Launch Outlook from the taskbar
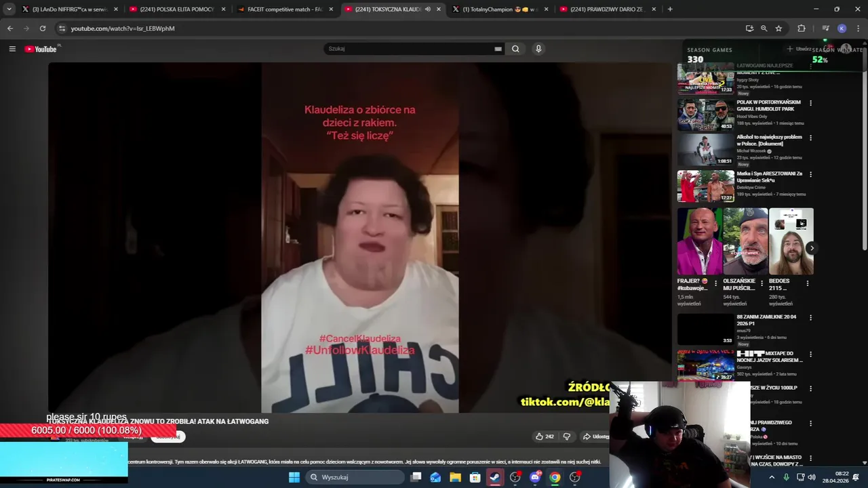This screenshot has height=488, width=868. tap(435, 477)
